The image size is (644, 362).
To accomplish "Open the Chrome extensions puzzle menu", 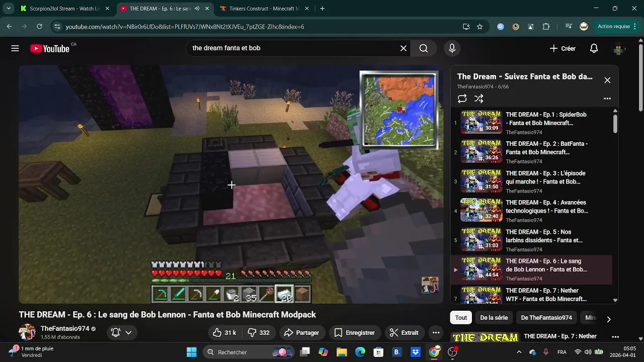I will pos(546,27).
